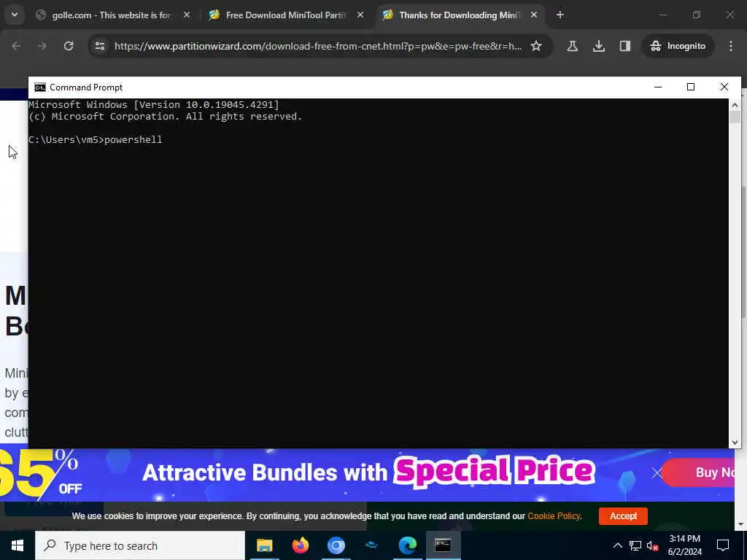This screenshot has height=560, width=747.
Task: Open the Cookie Policy link
Action: (554, 516)
